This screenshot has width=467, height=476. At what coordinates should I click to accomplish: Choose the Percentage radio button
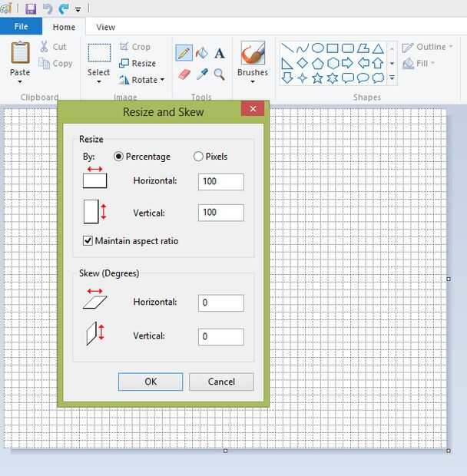(x=118, y=157)
